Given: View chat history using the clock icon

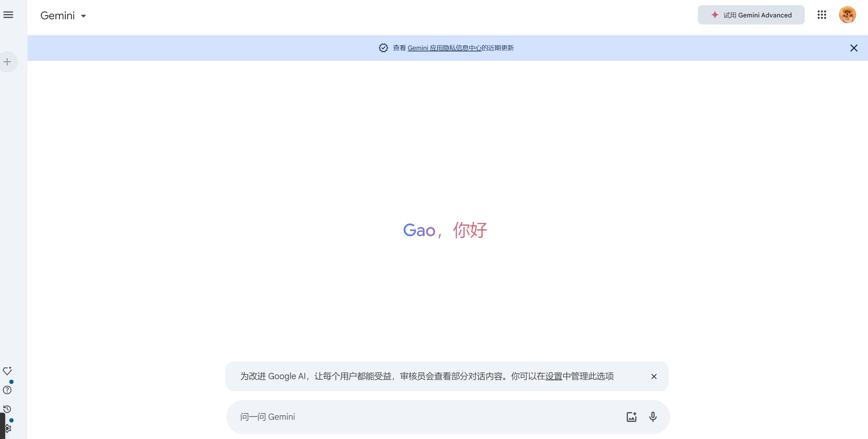Looking at the screenshot, I should point(7,409).
